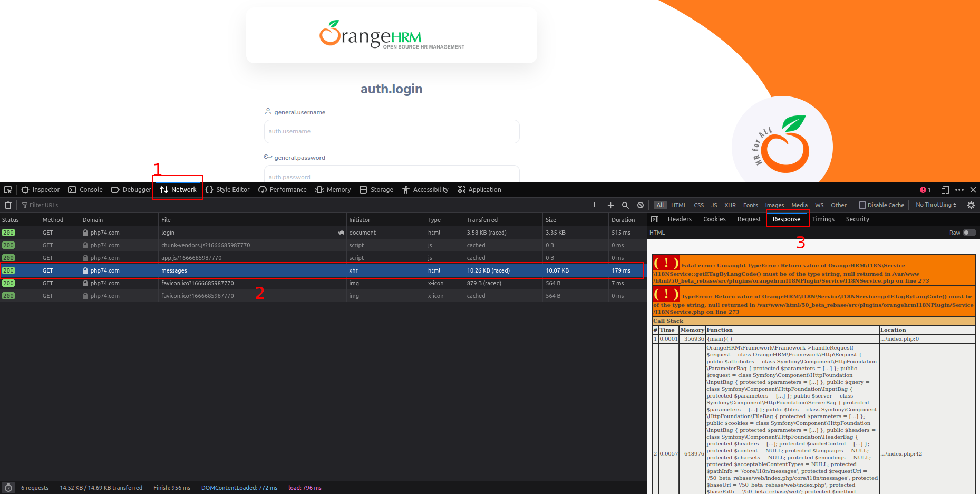Screen dimensions: 980x494
Task: Open the Cookies tab
Action: (x=714, y=219)
